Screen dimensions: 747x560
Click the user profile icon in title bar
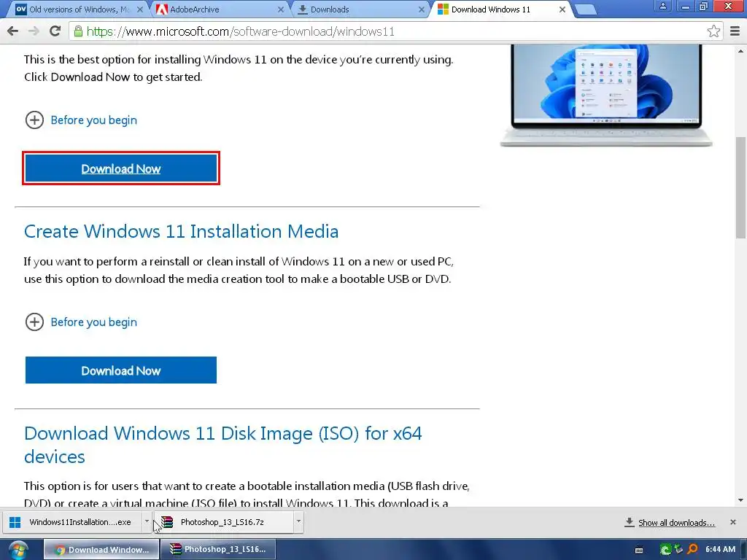(662, 6)
